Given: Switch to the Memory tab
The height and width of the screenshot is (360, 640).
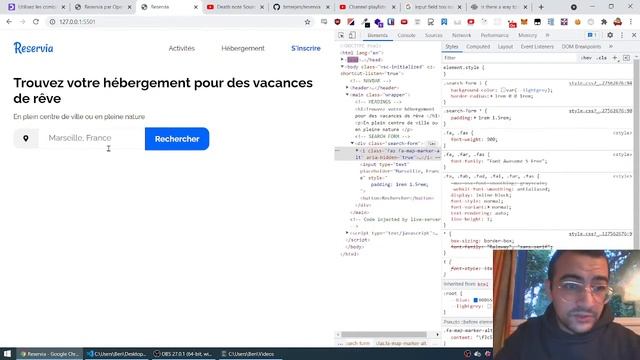Looking at the screenshot, I should click(527, 36).
